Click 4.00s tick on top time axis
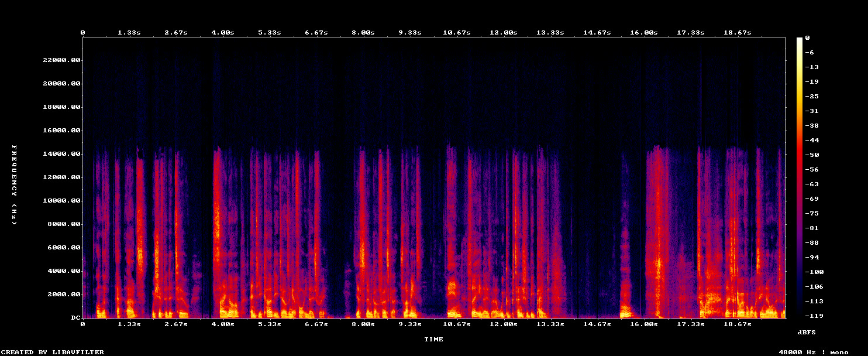 point(223,33)
